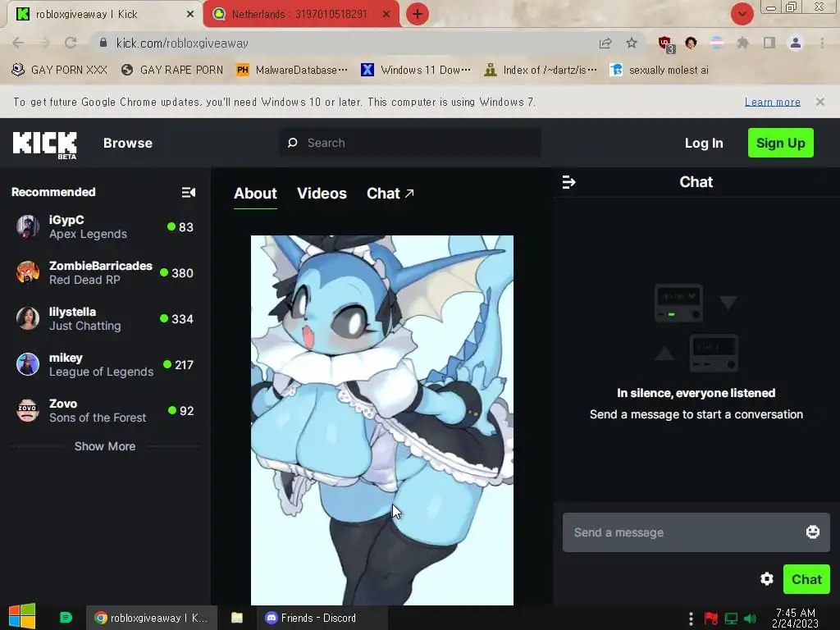Screen dimensions: 840x630
Task: Show hidden system tray icons
Action: pyautogui.click(x=691, y=619)
